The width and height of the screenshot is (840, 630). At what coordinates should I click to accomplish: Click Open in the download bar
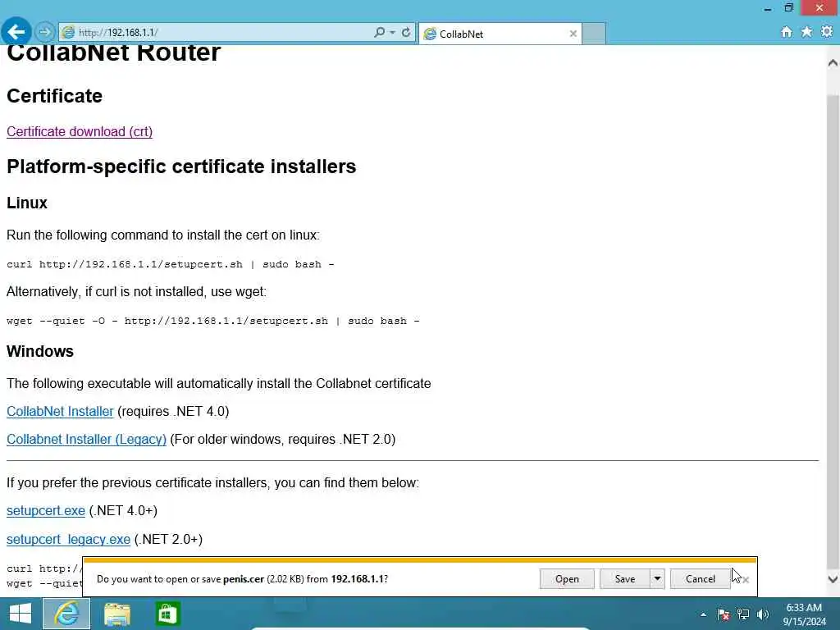point(567,579)
